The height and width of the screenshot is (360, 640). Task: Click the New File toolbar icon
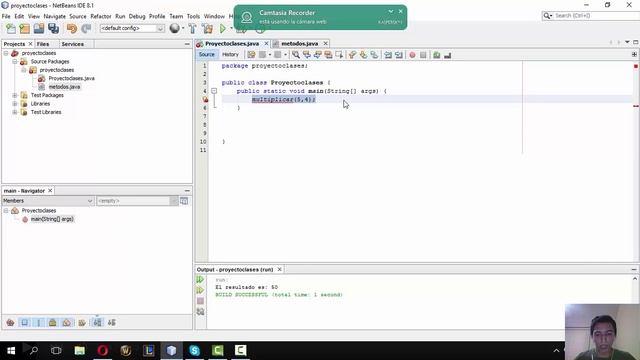[11, 29]
